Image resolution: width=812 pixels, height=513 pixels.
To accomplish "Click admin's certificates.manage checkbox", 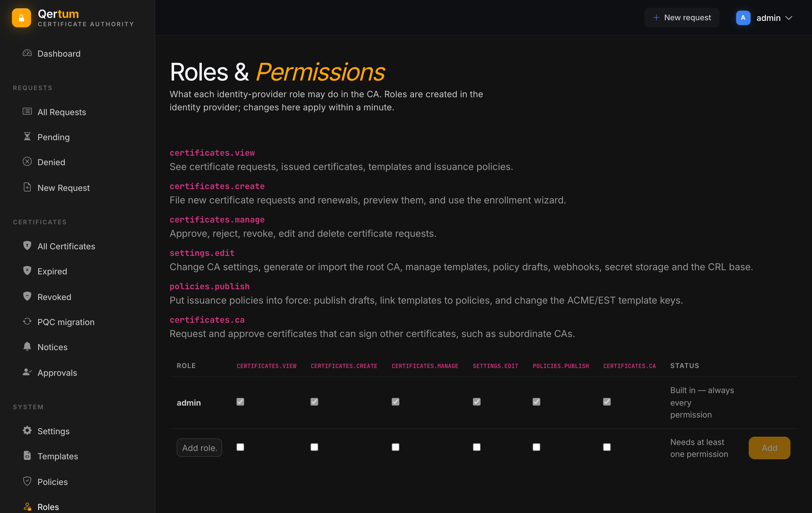I will 396,402.
